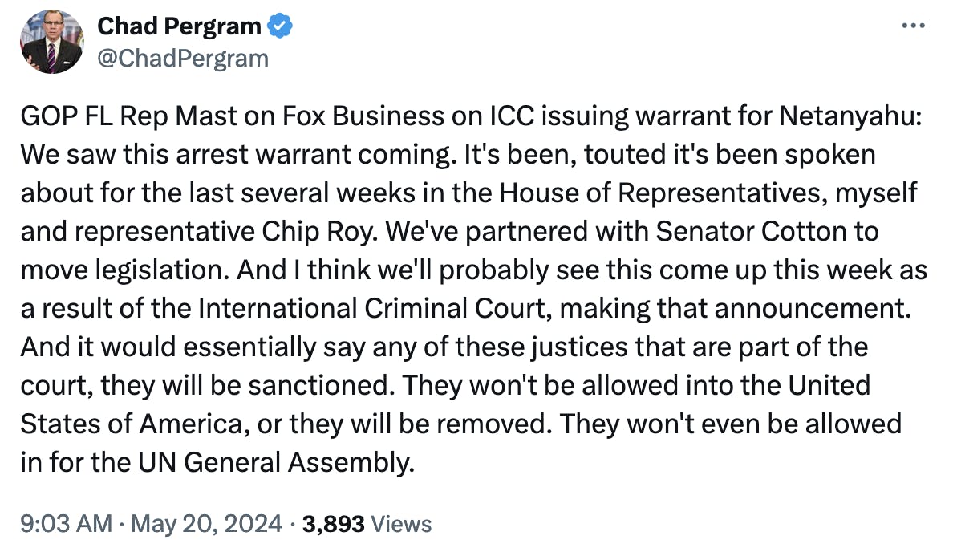Click the name "Netanyahu" in the tweet
Viewport: 953px width, 560px height.
(847, 116)
